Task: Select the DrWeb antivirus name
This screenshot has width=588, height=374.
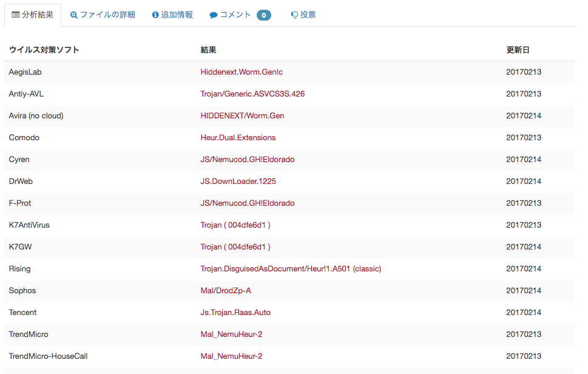Action: coord(21,181)
